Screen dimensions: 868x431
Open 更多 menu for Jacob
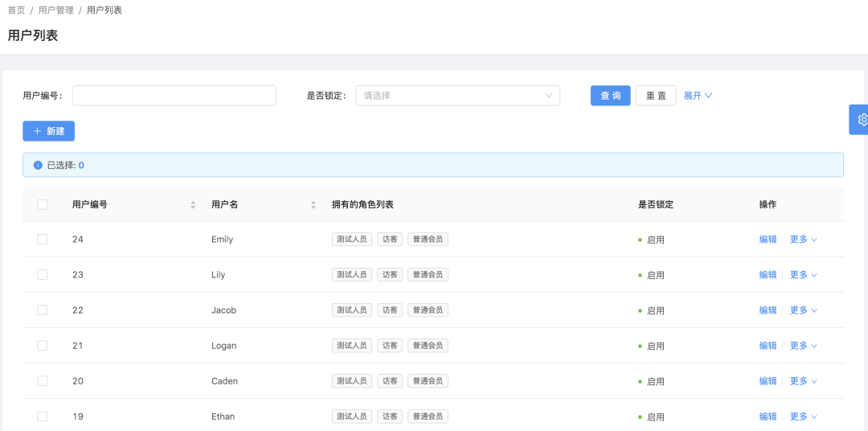803,310
